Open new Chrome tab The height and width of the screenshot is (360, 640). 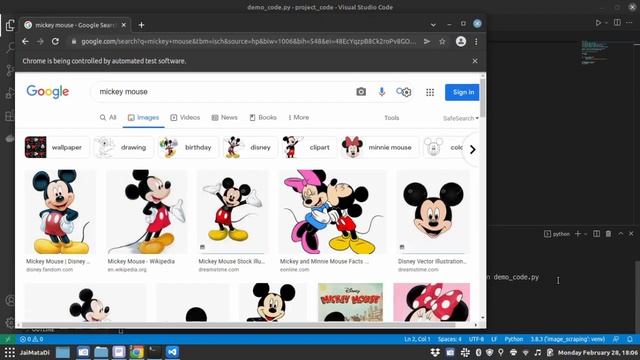(x=141, y=25)
